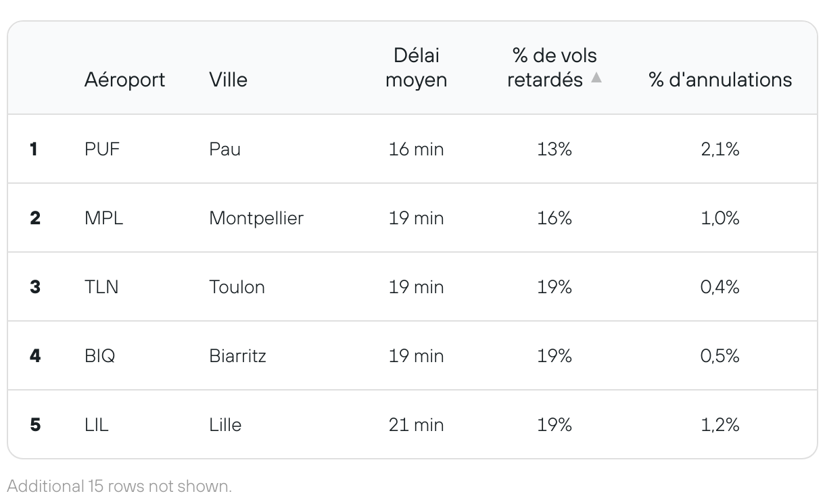Select the Montpellier city cell
This screenshot has height=504, width=825.
coord(256,218)
